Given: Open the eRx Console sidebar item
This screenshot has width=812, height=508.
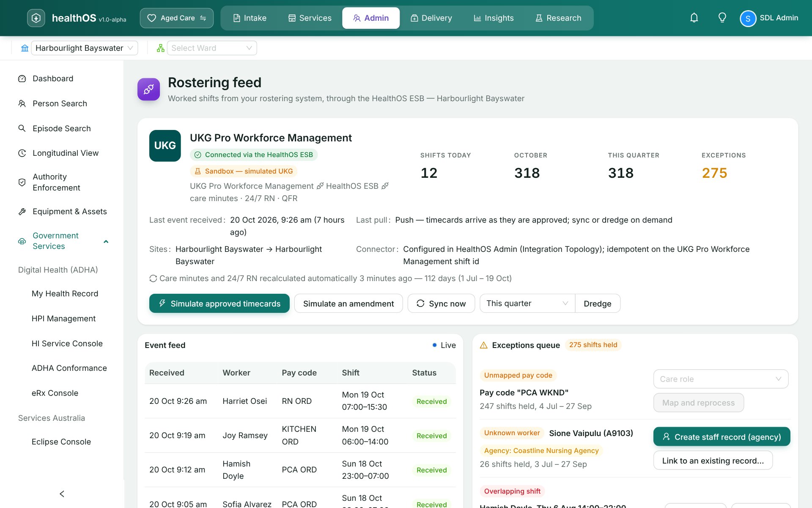Looking at the screenshot, I should [55, 393].
